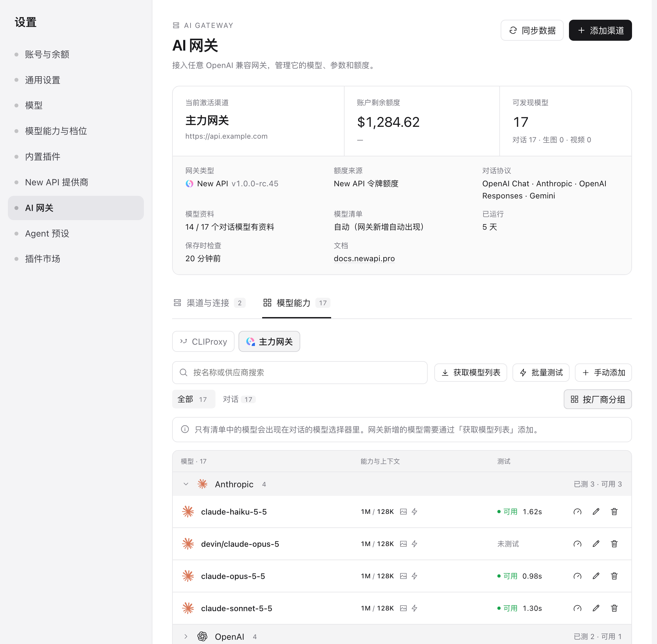The height and width of the screenshot is (644, 657).
Task: Select the 主力网关 channel chip
Action: click(x=269, y=342)
